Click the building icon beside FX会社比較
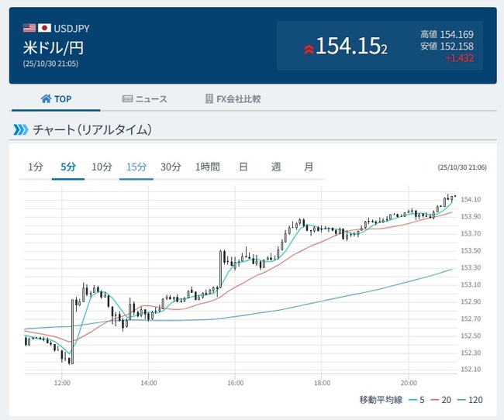504x420 pixels. point(209,99)
